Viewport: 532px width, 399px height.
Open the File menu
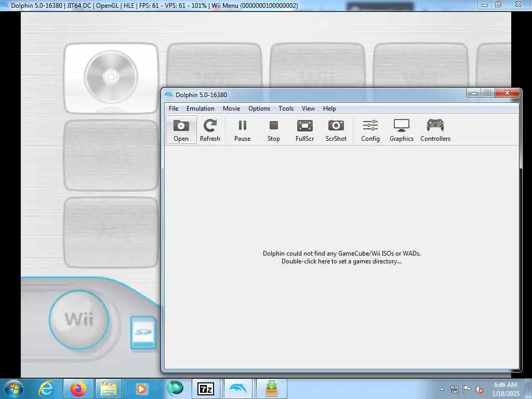[x=174, y=109]
